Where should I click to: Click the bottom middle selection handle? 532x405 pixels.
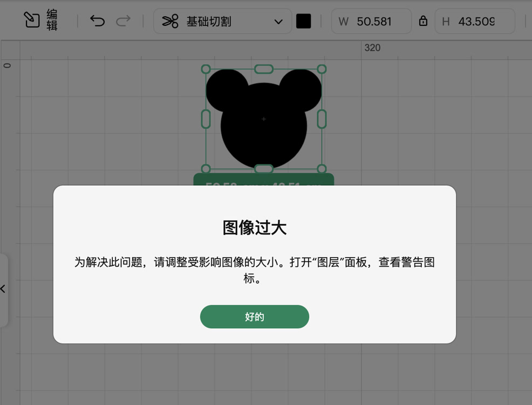pos(264,168)
